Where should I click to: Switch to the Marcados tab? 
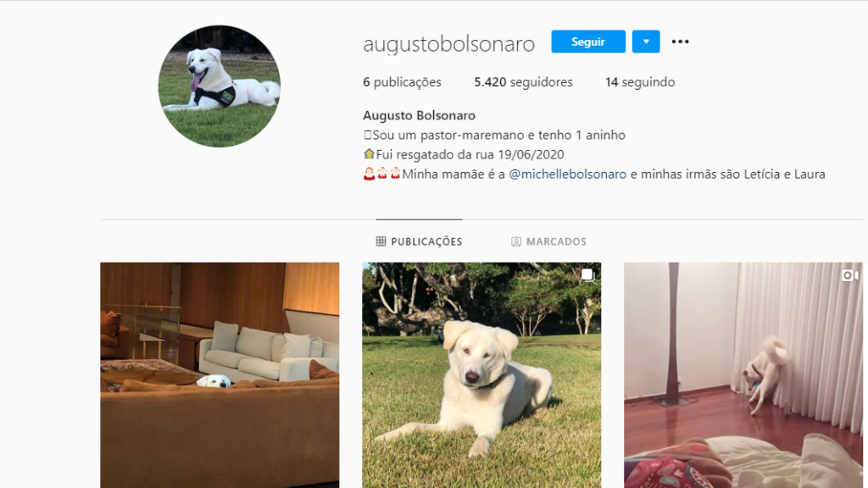tap(548, 241)
